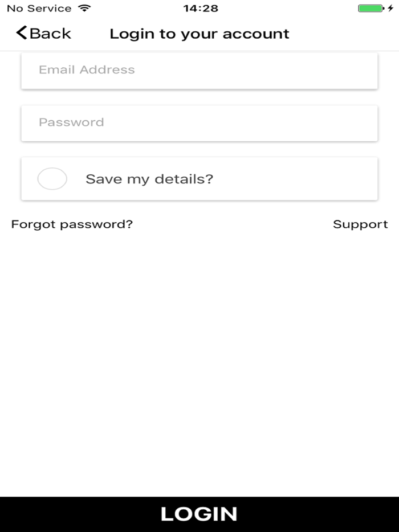Tap the "No Service" carrier status text
The height and width of the screenshot is (532, 399).
(x=39, y=9)
